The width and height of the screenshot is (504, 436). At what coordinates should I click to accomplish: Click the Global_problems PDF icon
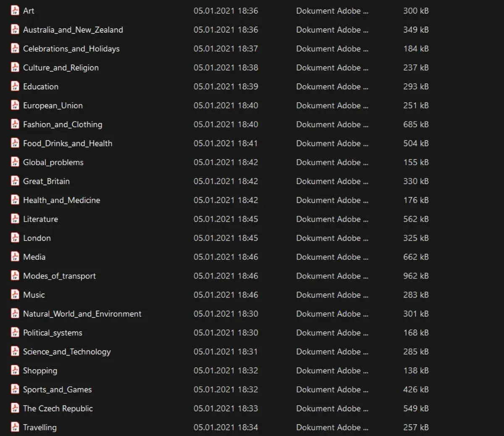click(x=15, y=162)
